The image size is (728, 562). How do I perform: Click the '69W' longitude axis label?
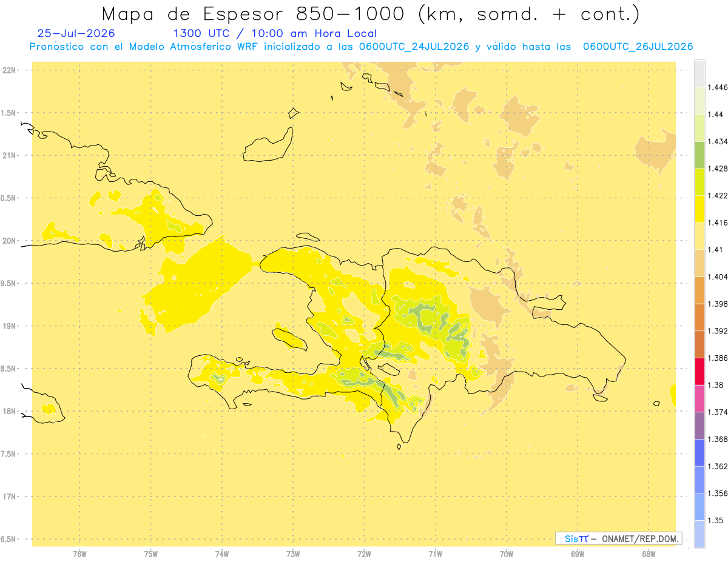click(x=578, y=554)
